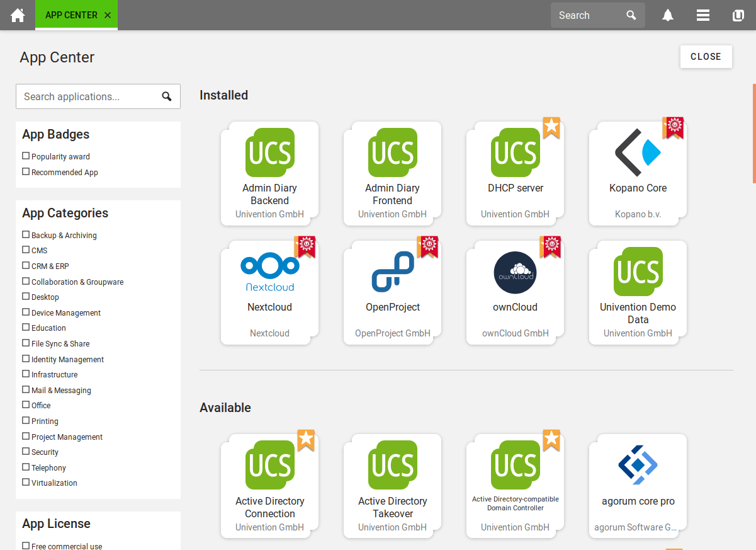
Task: Check the Virtualization category
Action: click(x=26, y=482)
